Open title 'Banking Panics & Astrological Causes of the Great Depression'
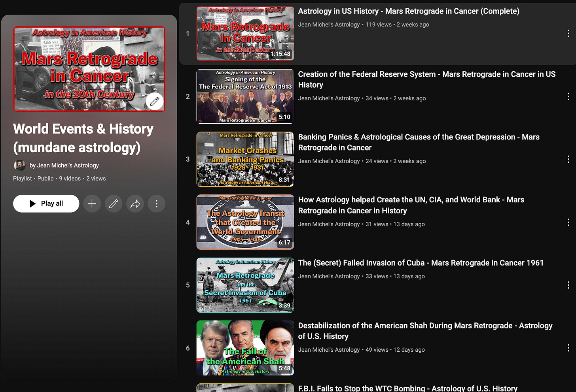 coord(419,142)
